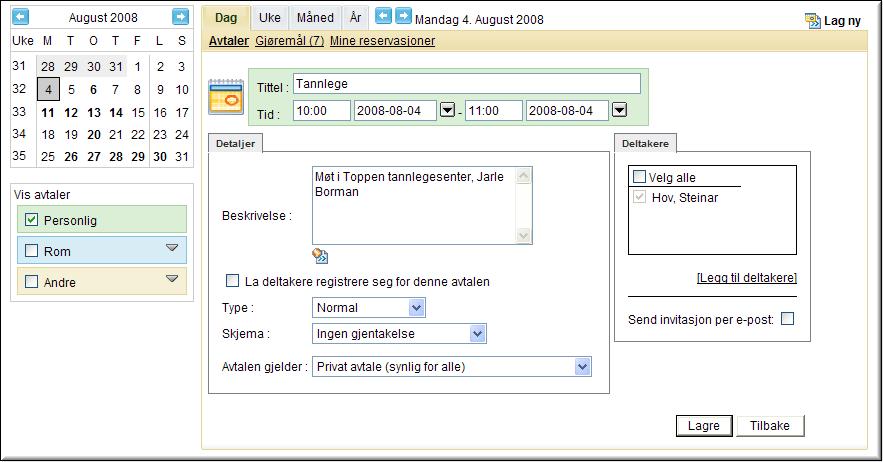Open end date picker arrow
Screen dimensions: 883x462
[619, 109]
